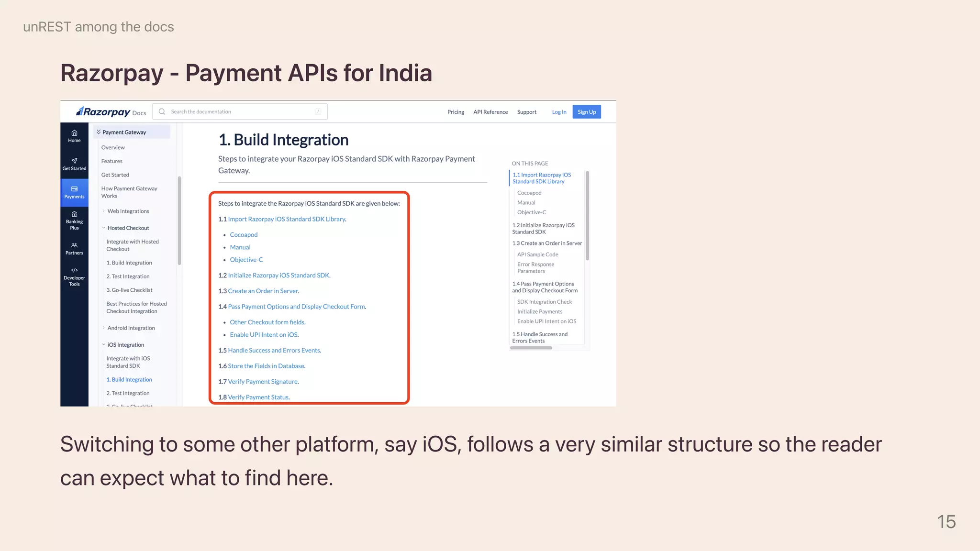
Task: Select the Payments sidebar icon
Action: [74, 192]
